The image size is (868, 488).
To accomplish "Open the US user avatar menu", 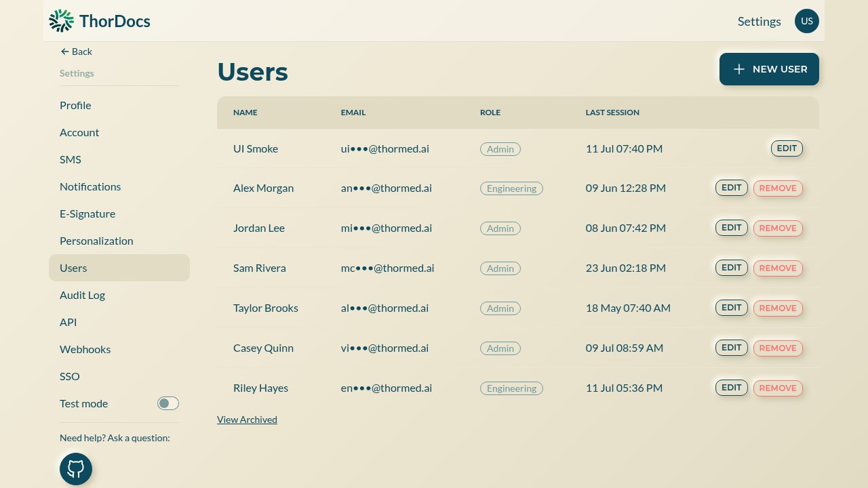I will [807, 21].
